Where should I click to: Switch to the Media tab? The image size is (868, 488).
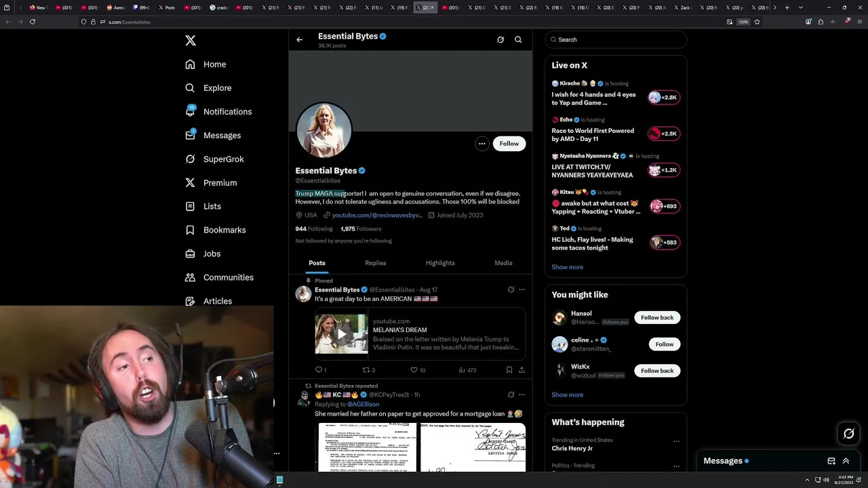pos(503,263)
